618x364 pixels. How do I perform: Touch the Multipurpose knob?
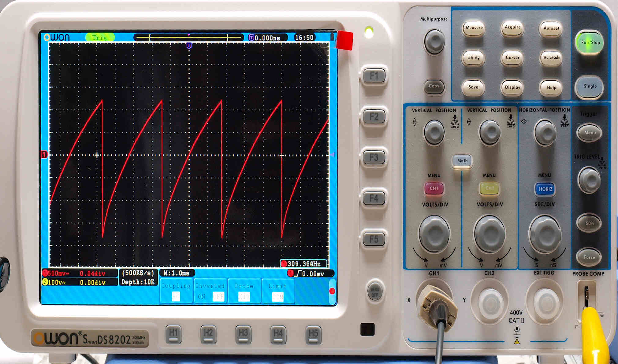coord(434,42)
